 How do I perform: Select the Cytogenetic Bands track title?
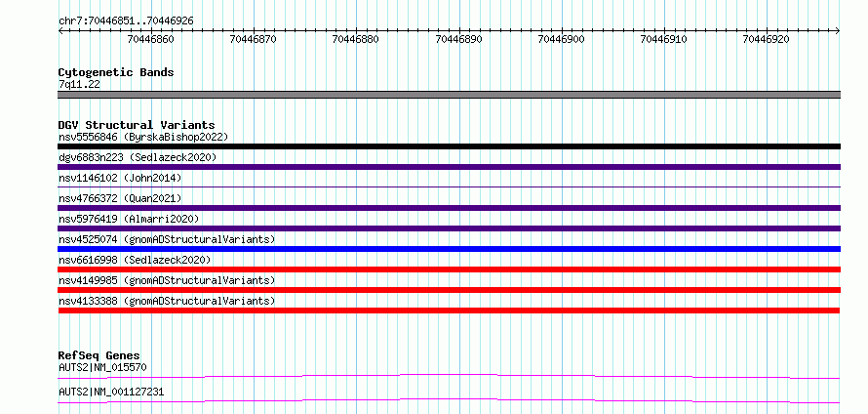click(x=116, y=72)
